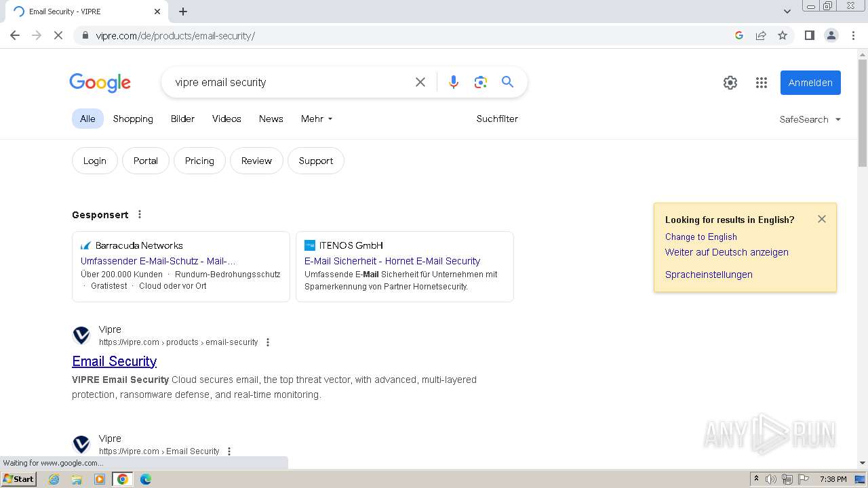Open Spracheinstellungen link
Viewport: 868px width, 488px height.
pyautogui.click(x=709, y=274)
